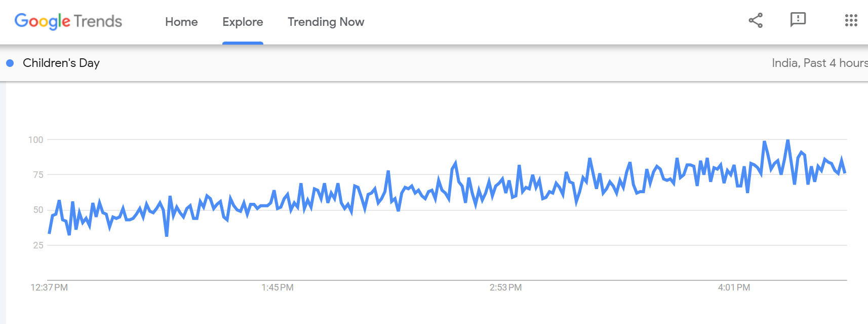Viewport: 868px width, 324px height.
Task: Go to the Home tab
Action: click(x=181, y=22)
